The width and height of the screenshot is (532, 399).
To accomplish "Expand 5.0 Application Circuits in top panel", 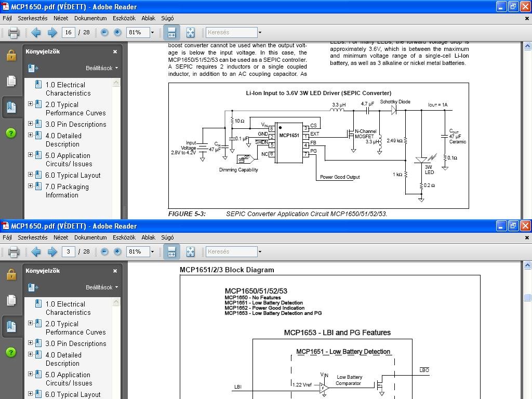I will pyautogui.click(x=30, y=155).
